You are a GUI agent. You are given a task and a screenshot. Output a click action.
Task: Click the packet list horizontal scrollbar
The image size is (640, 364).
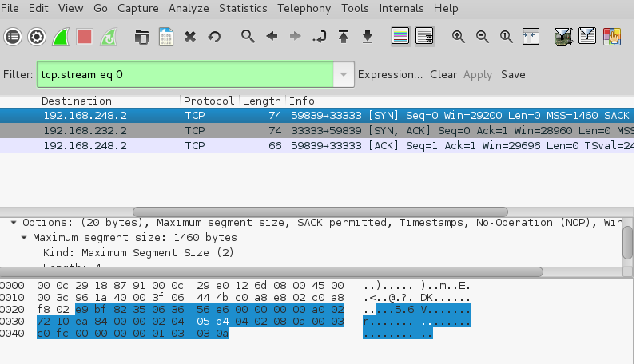coord(320,212)
